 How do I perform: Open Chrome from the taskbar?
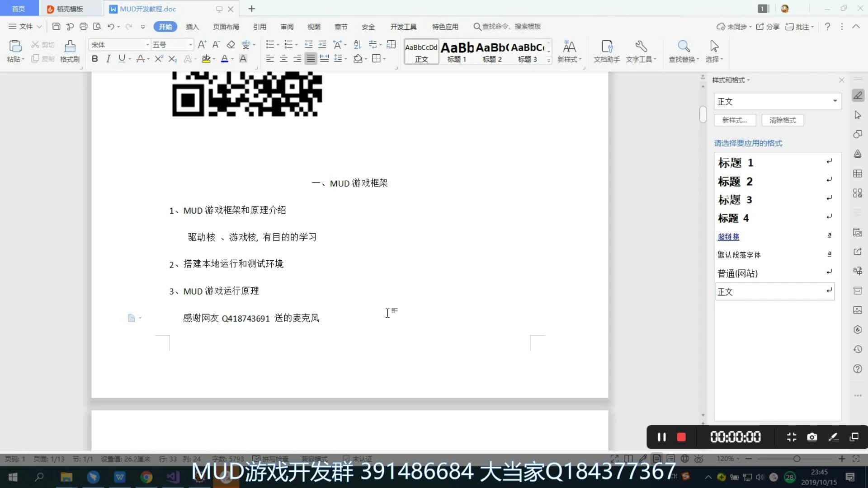[146, 477]
